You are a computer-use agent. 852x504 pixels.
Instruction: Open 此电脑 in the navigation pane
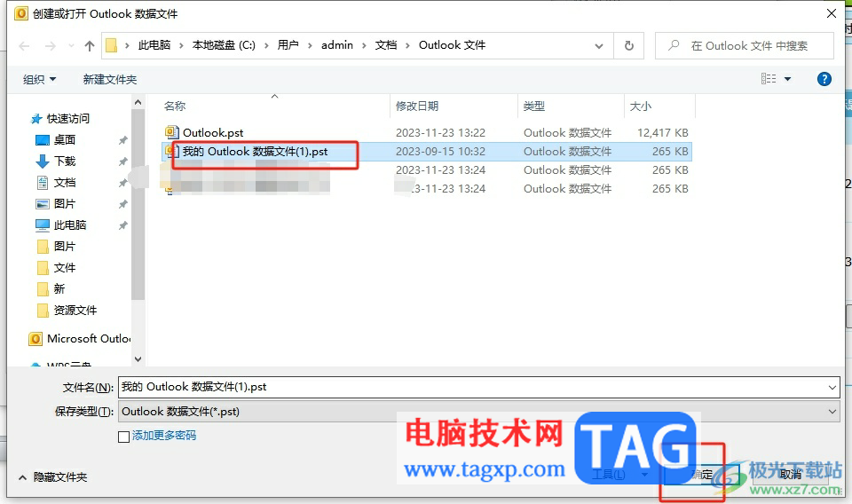click(x=70, y=224)
